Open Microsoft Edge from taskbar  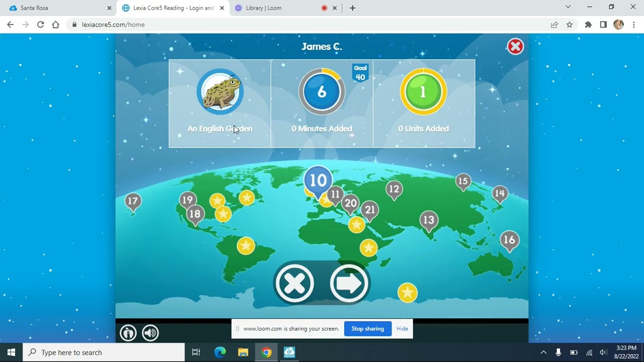pos(220,352)
